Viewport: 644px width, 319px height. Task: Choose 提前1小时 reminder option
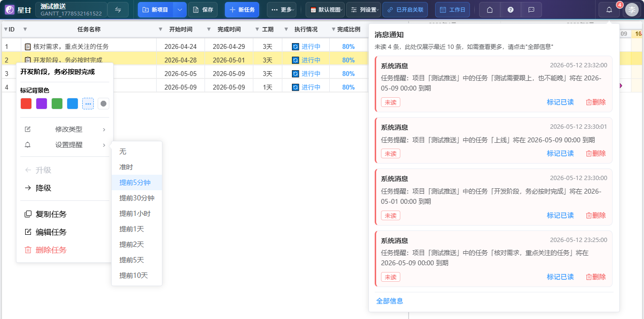137,213
